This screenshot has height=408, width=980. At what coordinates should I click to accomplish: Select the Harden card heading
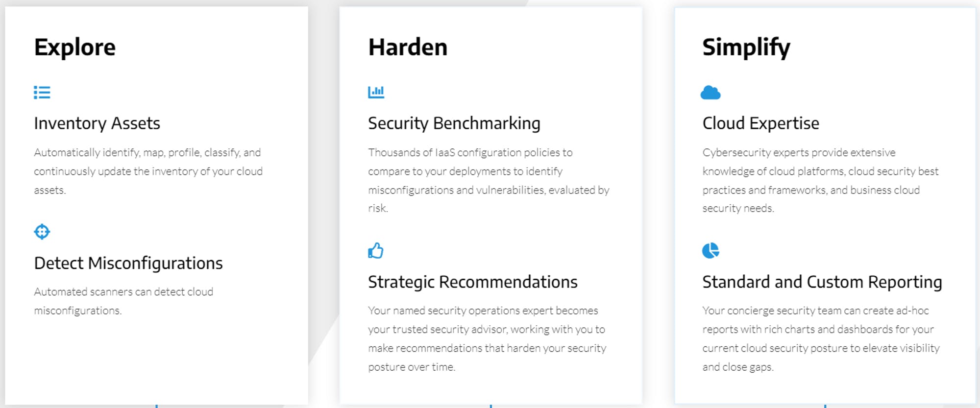(x=408, y=48)
